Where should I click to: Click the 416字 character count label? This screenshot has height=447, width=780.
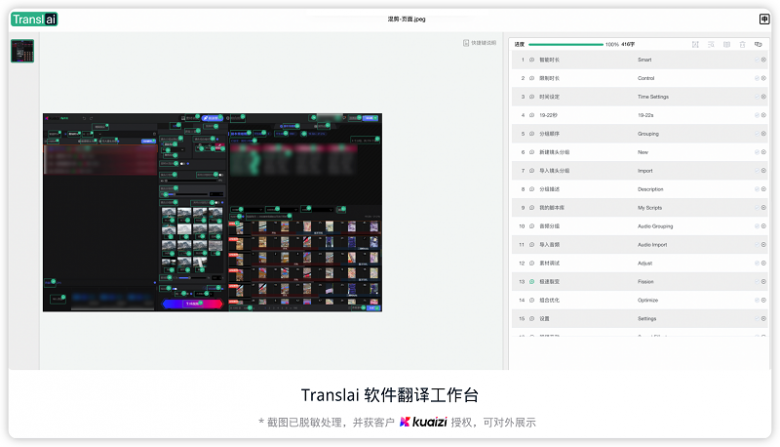628,44
